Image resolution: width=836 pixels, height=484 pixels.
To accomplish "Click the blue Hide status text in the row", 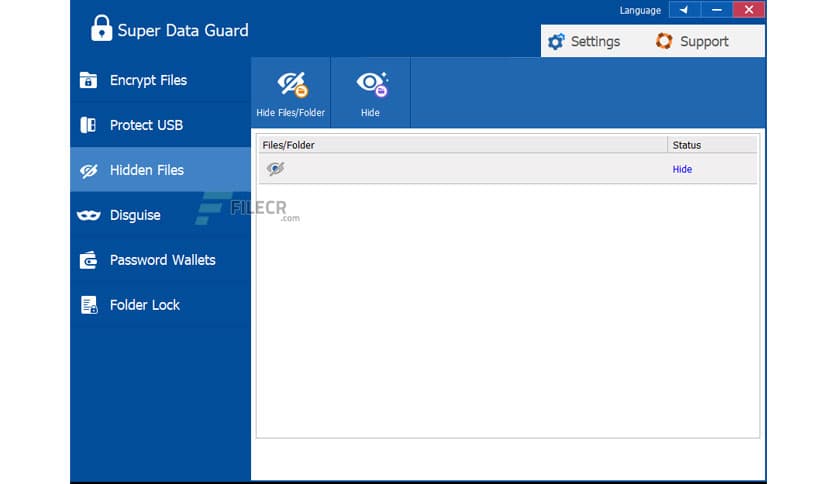I will coord(682,169).
